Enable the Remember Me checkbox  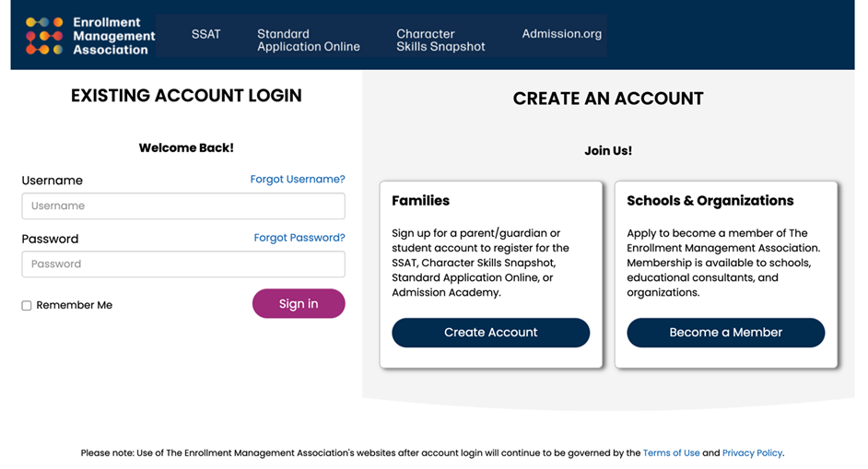27,306
